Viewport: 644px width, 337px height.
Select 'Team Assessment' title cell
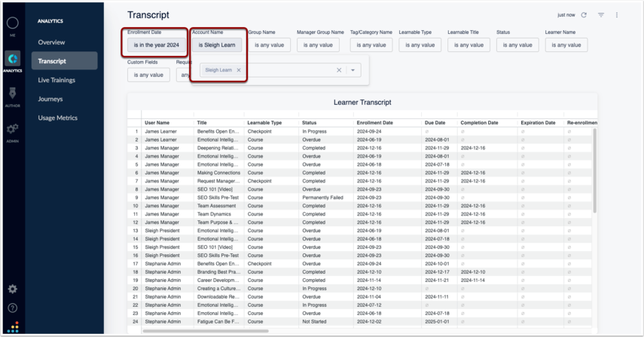(x=216, y=206)
